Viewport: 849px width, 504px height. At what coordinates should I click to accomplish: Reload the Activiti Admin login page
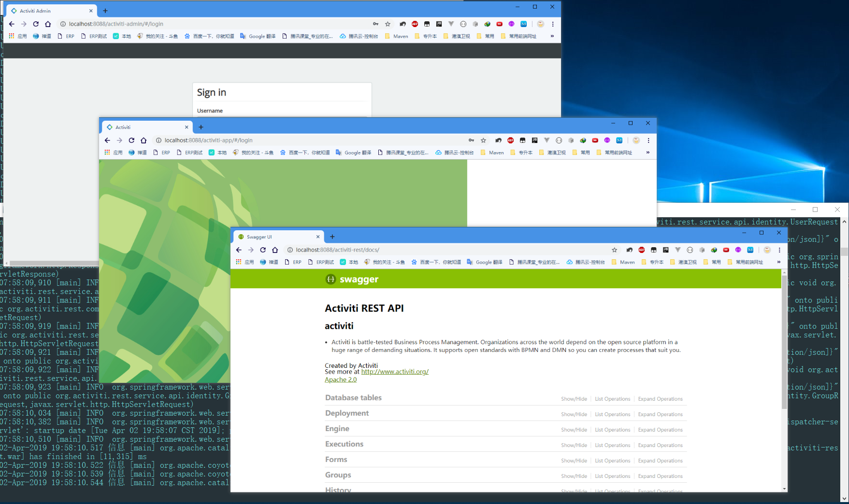(36, 24)
